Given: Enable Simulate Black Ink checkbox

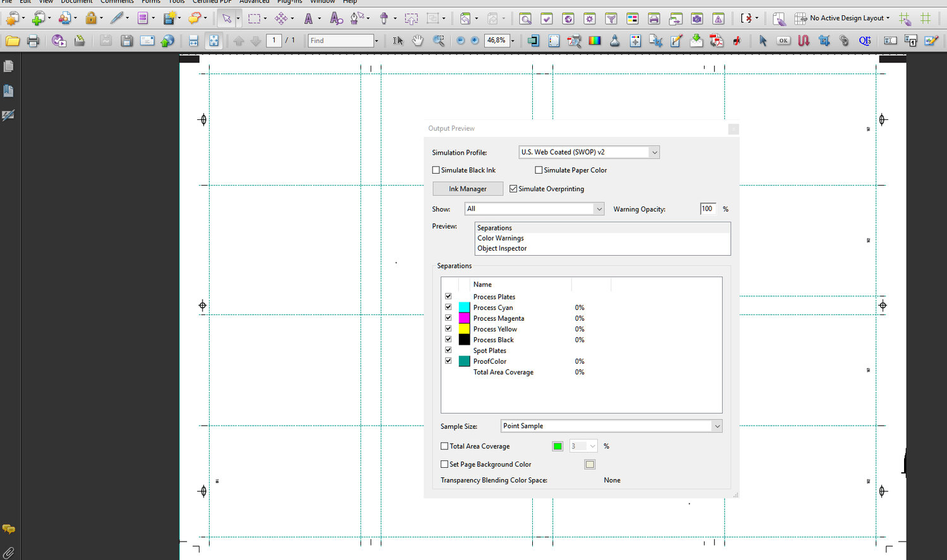Looking at the screenshot, I should [x=436, y=170].
